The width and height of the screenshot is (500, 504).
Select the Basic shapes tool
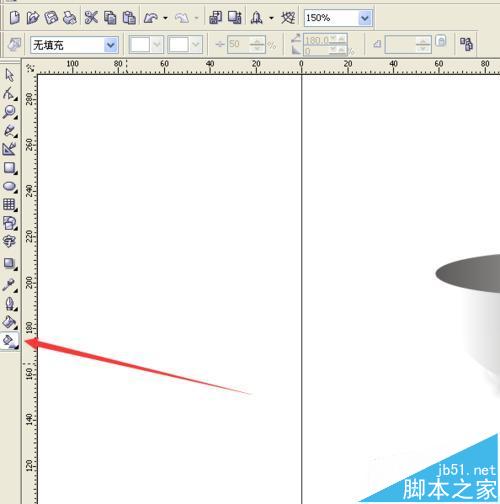click(x=10, y=223)
